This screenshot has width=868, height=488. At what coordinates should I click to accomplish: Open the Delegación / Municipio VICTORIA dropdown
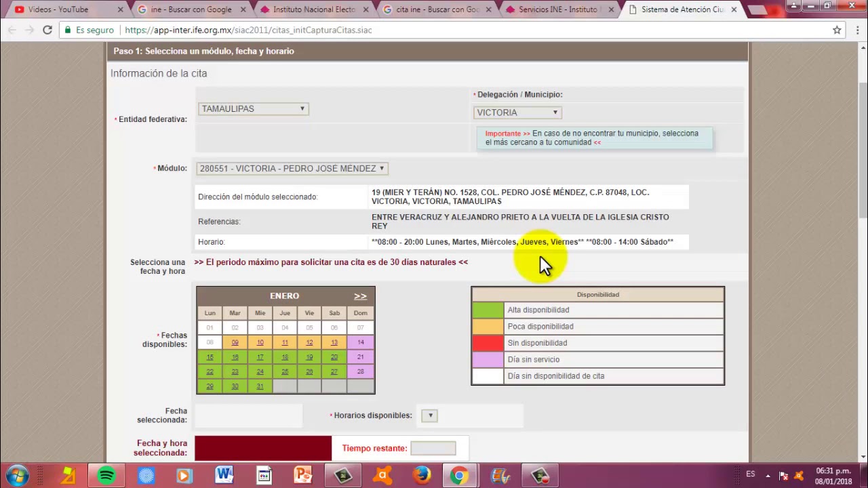517,113
